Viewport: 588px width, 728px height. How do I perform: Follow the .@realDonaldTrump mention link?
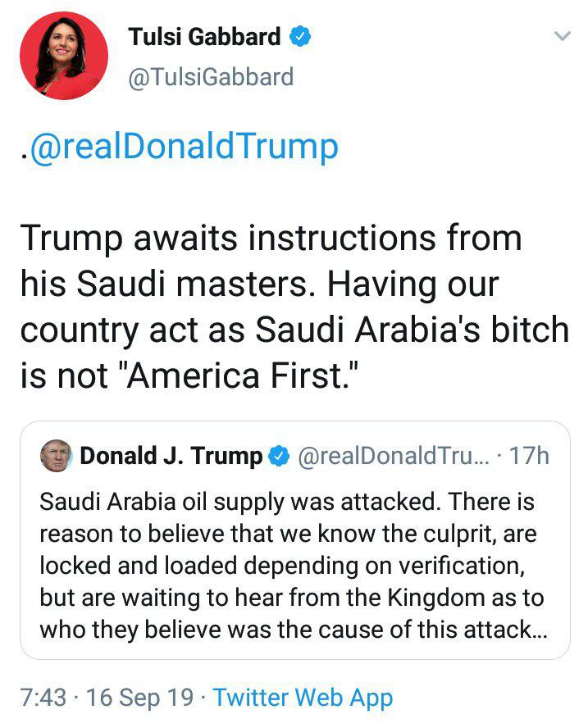click(x=180, y=148)
